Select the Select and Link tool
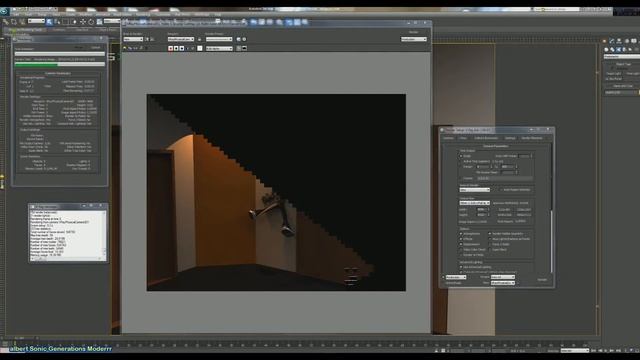The width and height of the screenshot is (640, 360). point(6,22)
